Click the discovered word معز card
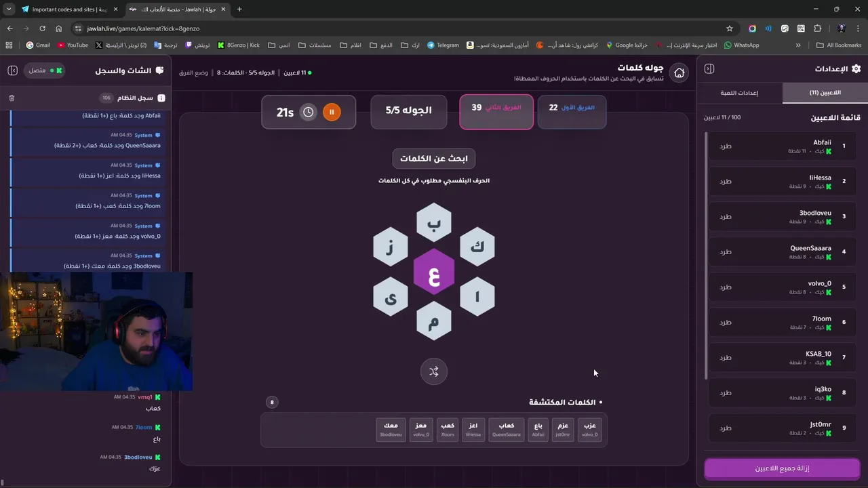The height and width of the screenshot is (488, 868). tap(421, 430)
